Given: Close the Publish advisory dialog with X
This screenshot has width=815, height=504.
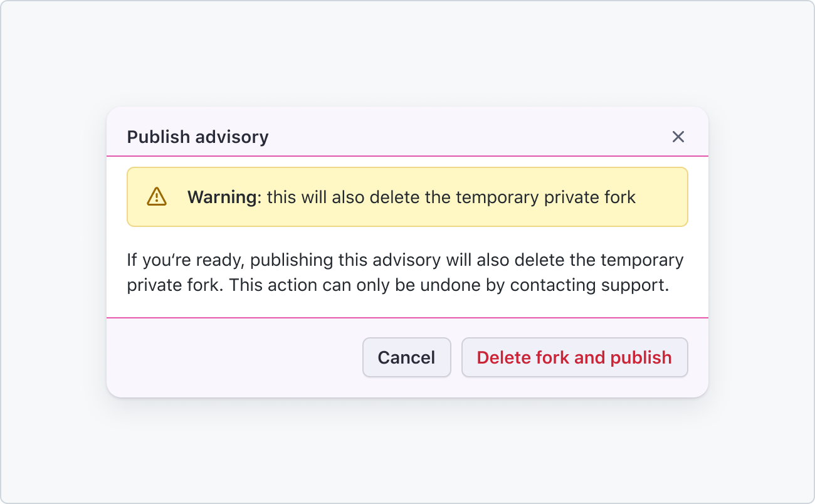Looking at the screenshot, I should click(x=678, y=137).
